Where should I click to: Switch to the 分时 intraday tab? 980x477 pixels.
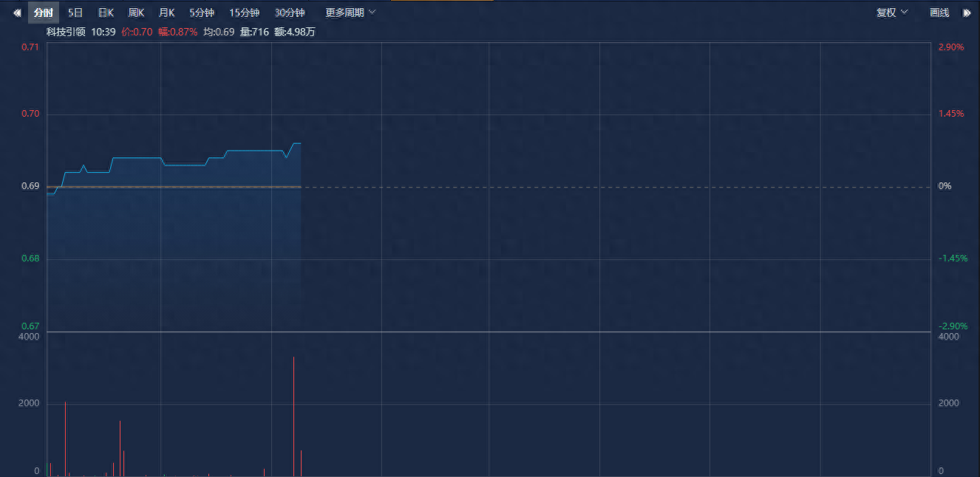(42, 12)
